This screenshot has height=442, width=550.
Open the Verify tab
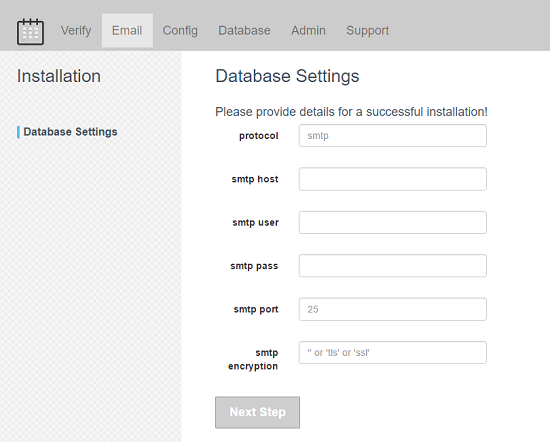[76, 31]
